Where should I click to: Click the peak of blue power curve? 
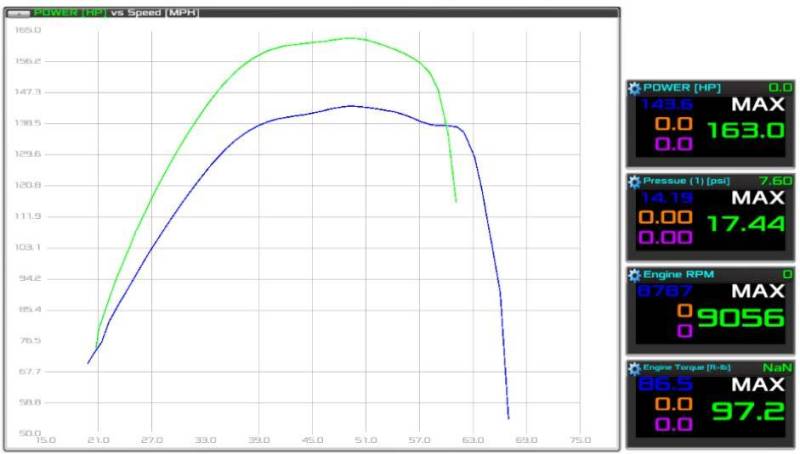[x=350, y=105]
